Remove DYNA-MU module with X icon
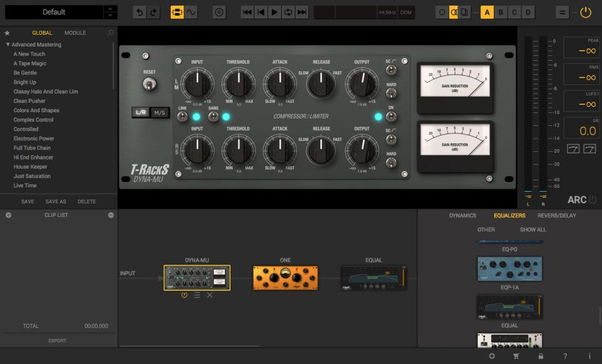The image size is (602, 364). [210, 295]
